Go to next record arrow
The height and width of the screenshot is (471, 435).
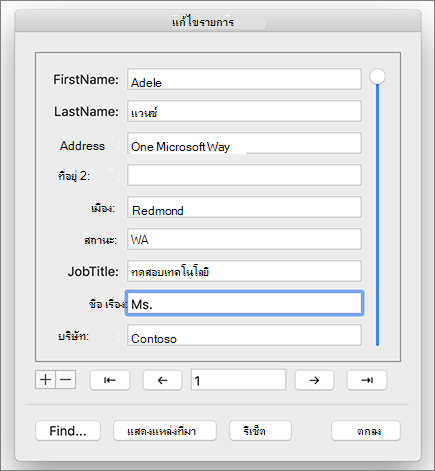(314, 380)
